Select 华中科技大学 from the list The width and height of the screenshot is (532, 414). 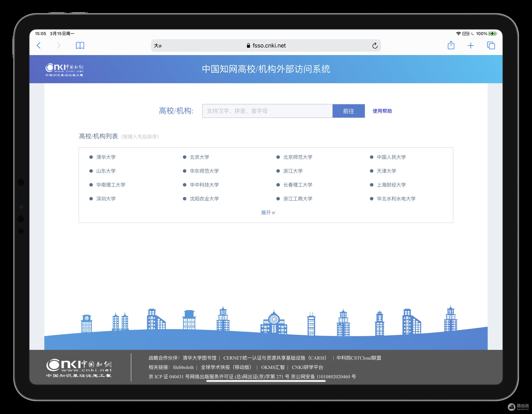(204, 185)
